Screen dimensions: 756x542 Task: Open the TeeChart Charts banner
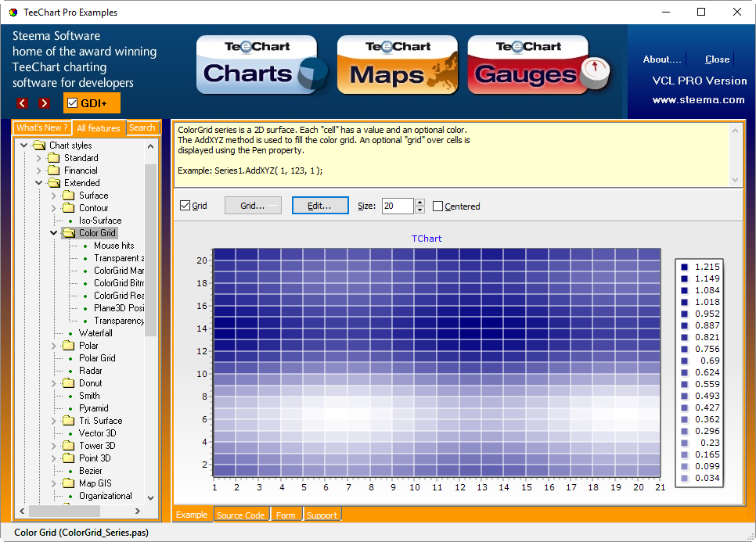[261, 65]
